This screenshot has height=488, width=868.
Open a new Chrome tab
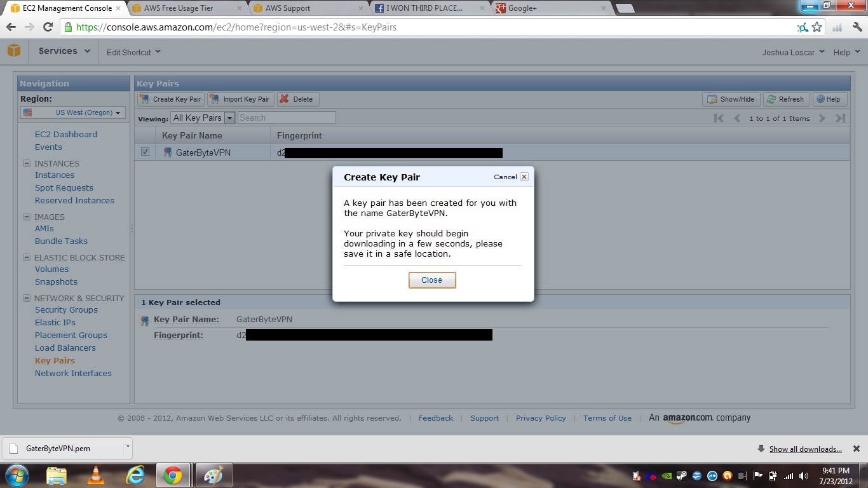point(625,8)
